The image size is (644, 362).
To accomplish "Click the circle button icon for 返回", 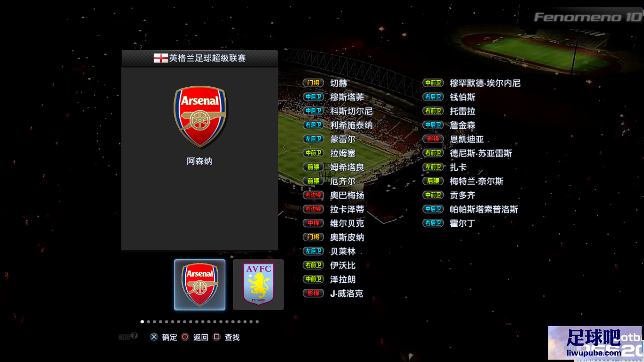I will point(185,337).
